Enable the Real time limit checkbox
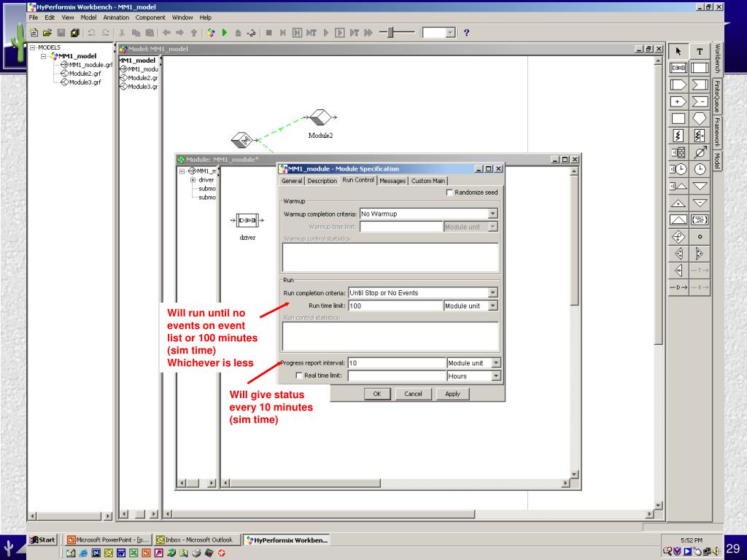The height and width of the screenshot is (560, 747). pos(298,376)
